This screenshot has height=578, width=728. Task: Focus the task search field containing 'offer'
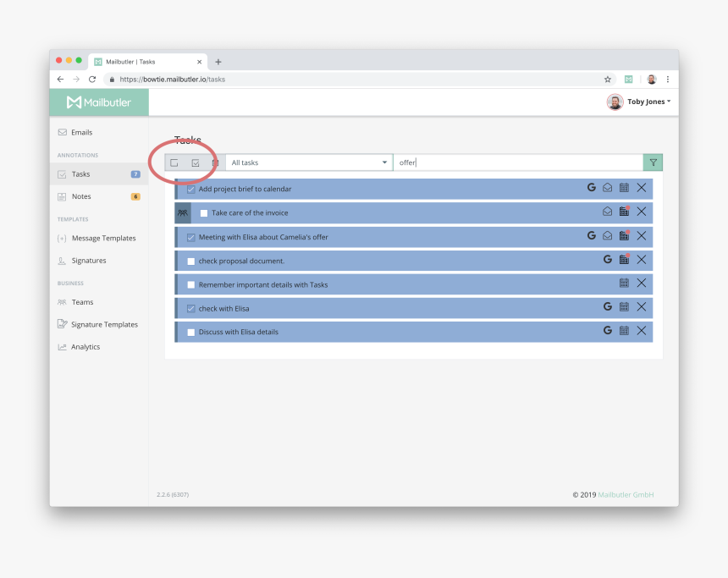518,162
